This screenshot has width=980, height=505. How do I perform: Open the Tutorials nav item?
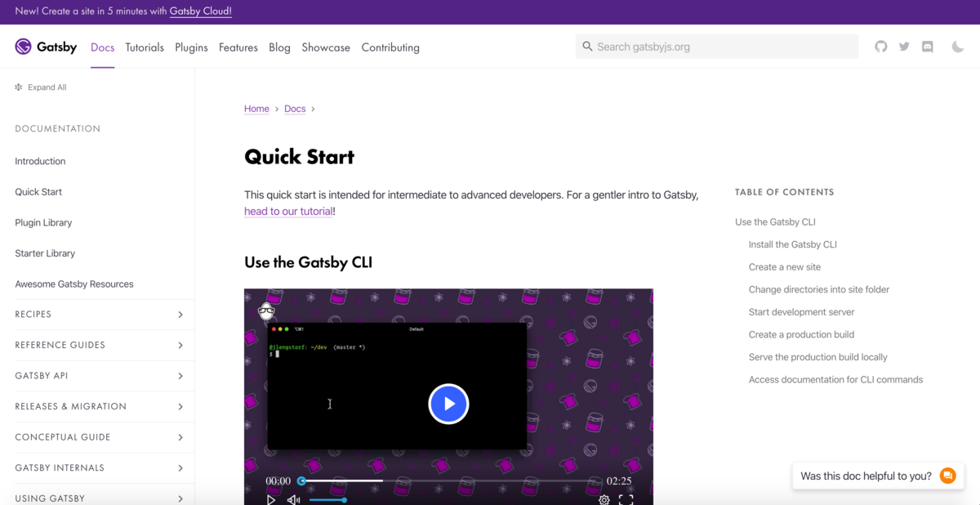coord(145,47)
